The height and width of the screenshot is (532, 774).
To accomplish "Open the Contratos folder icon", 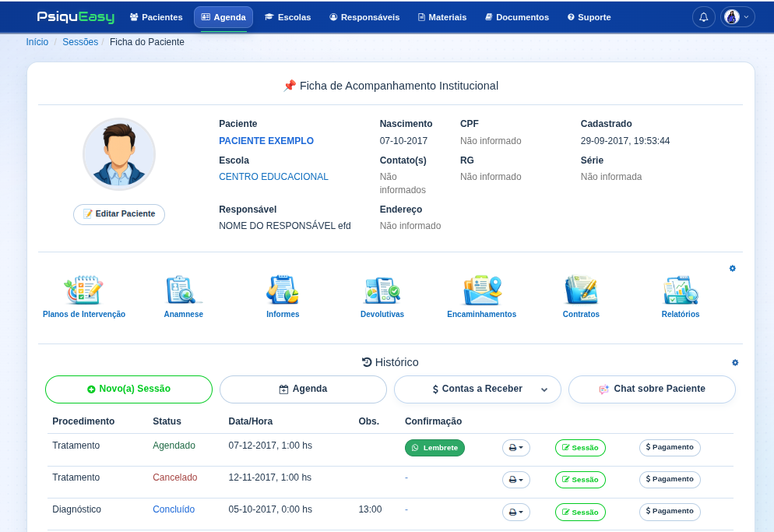I will 581,290.
